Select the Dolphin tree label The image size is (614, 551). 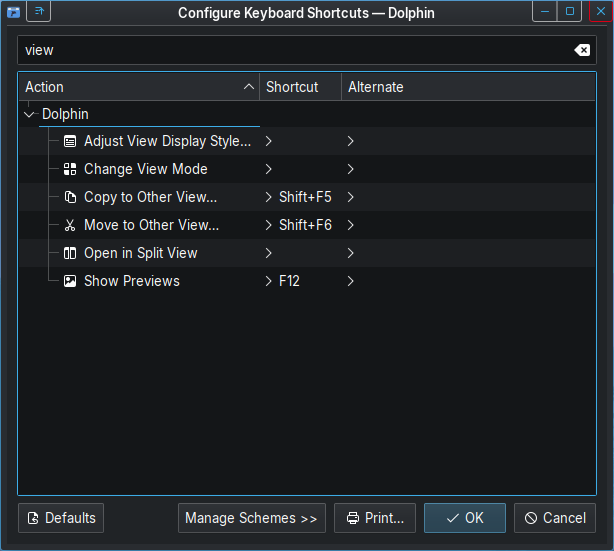click(x=65, y=114)
